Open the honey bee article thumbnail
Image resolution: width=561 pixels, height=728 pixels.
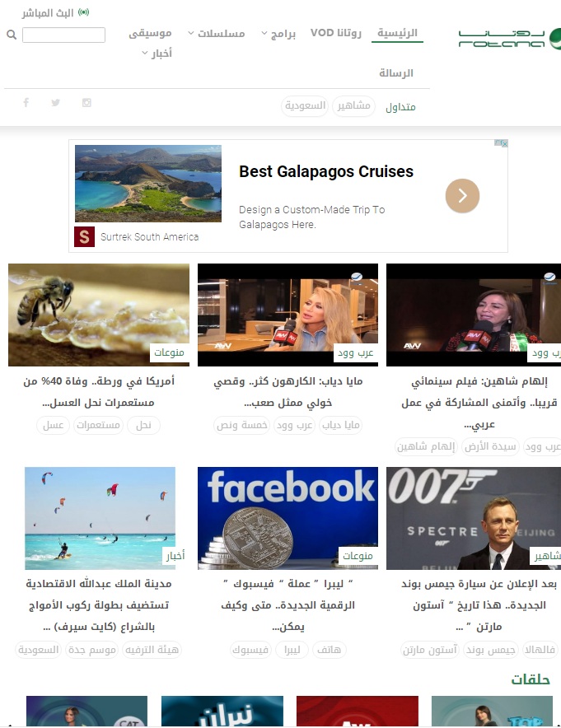pos(99,315)
